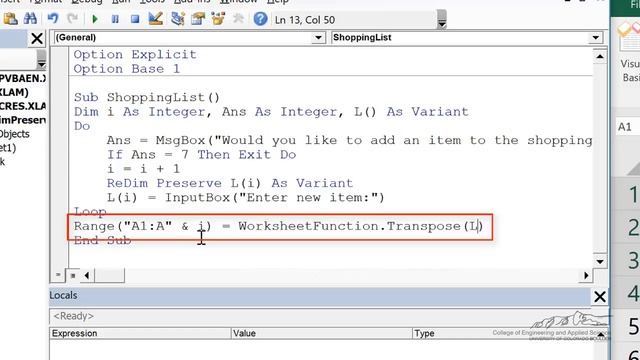Click the If Ans = 7 Then Exit Do line

pos(201,155)
